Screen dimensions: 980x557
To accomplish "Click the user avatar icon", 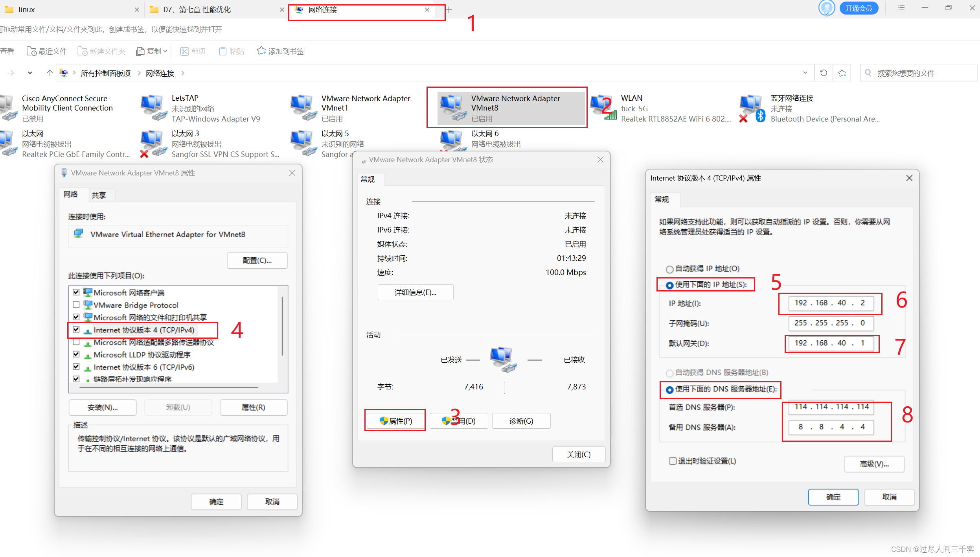I will pos(827,8).
